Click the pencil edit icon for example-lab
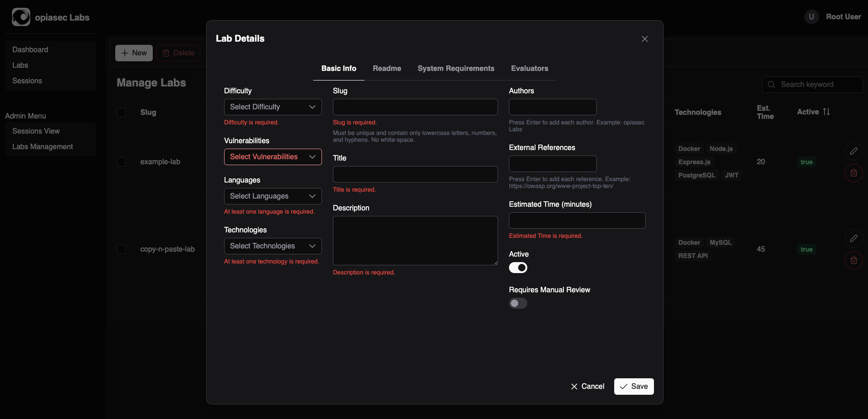This screenshot has height=419, width=868. tap(854, 151)
